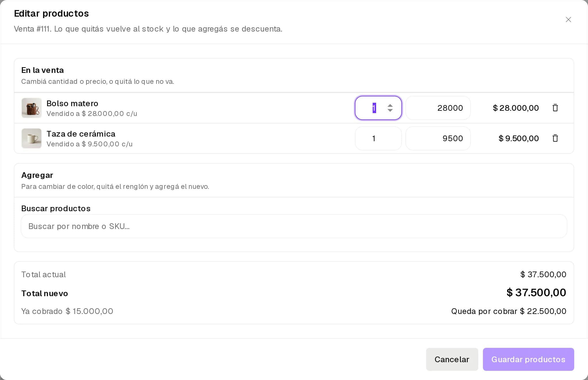This screenshot has width=588, height=380.
Task: Click 'Cambiá cantidad o precio' hint text
Action: [98, 82]
